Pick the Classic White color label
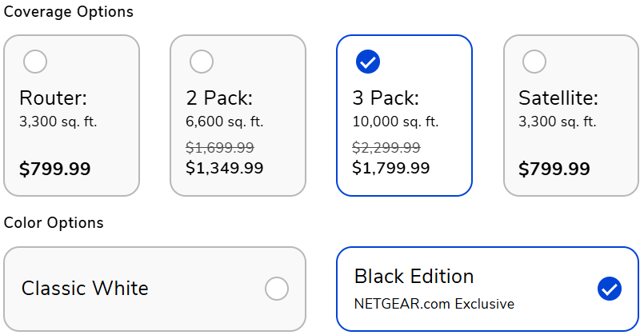Image resolution: width=644 pixels, height=335 pixels. (x=85, y=289)
